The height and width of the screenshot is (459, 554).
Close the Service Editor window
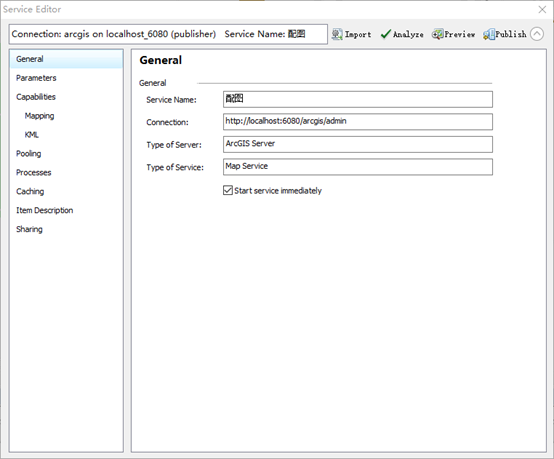click(x=542, y=10)
